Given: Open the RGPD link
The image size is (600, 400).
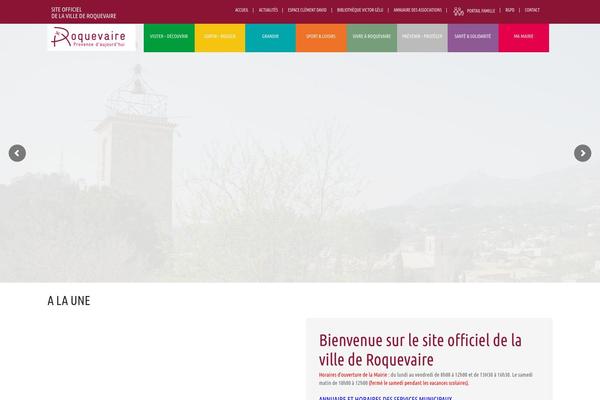Looking at the screenshot, I should click(x=510, y=10).
